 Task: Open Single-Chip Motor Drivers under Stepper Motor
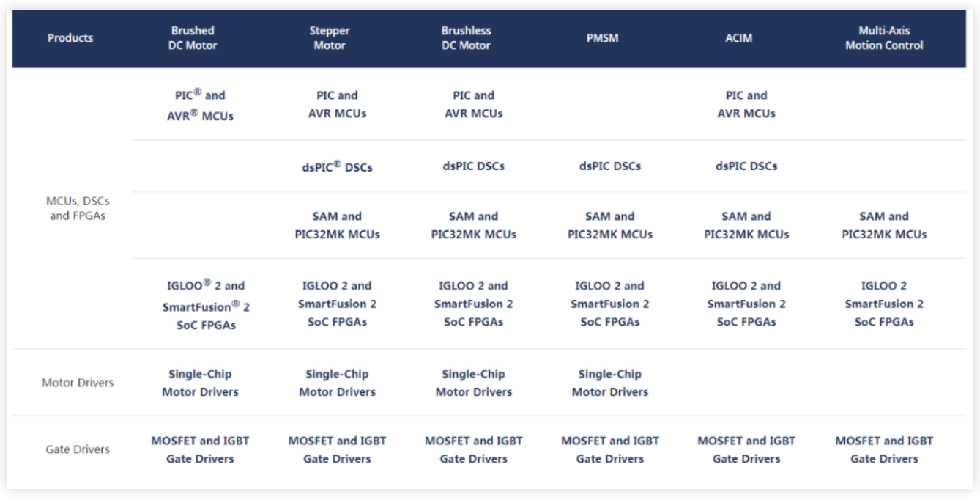pos(337,383)
